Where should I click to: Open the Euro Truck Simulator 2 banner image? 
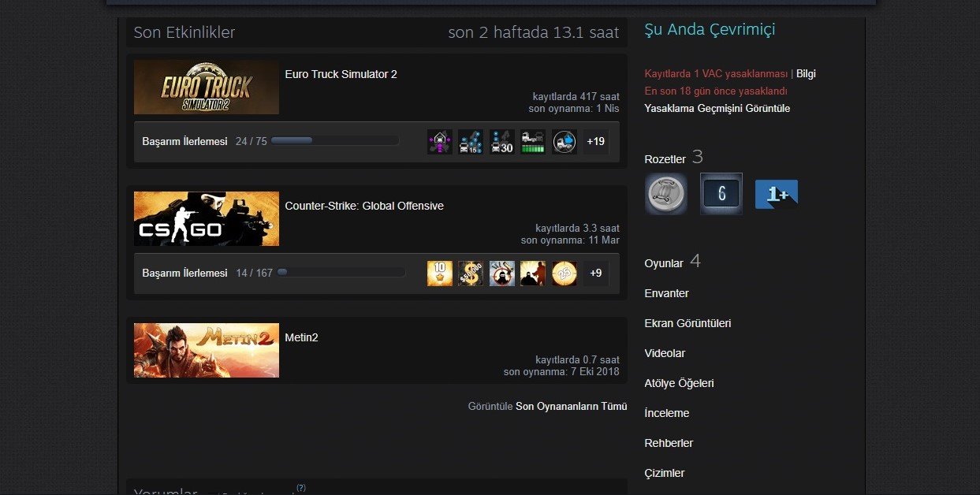(x=207, y=87)
